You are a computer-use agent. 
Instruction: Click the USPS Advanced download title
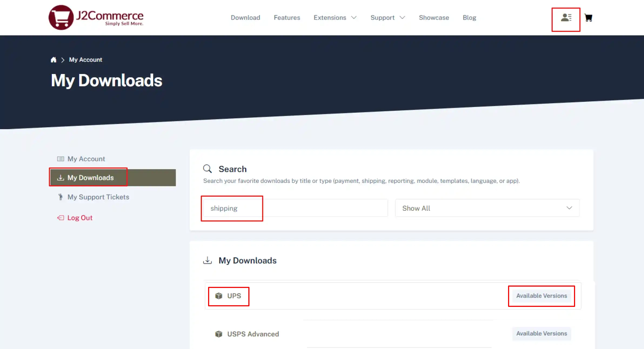(253, 334)
